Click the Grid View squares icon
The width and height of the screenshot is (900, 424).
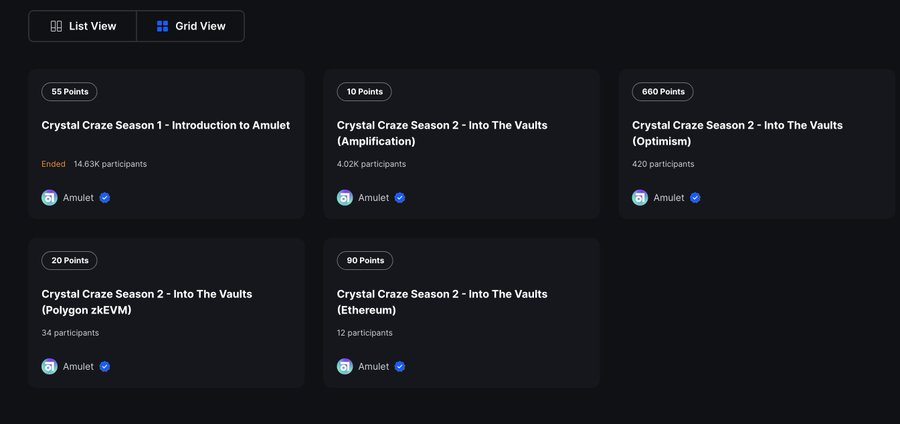pyautogui.click(x=162, y=26)
